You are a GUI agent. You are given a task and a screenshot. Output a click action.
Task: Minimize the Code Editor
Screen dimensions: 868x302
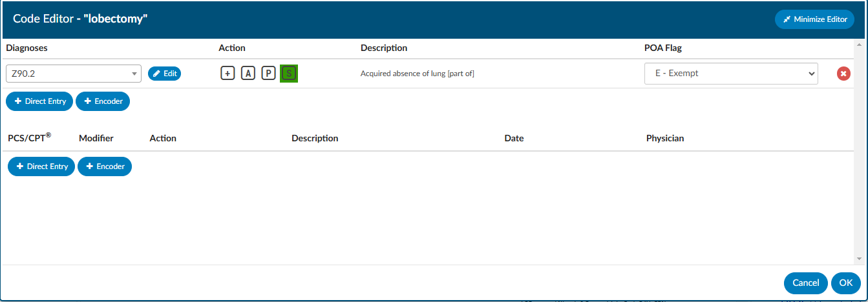[815, 19]
